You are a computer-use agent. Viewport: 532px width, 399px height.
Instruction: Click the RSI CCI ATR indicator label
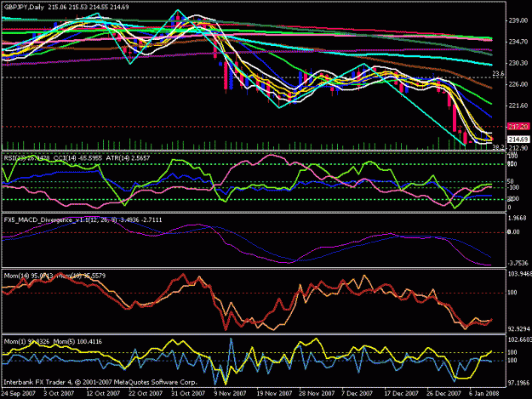pyautogui.click(x=77, y=158)
